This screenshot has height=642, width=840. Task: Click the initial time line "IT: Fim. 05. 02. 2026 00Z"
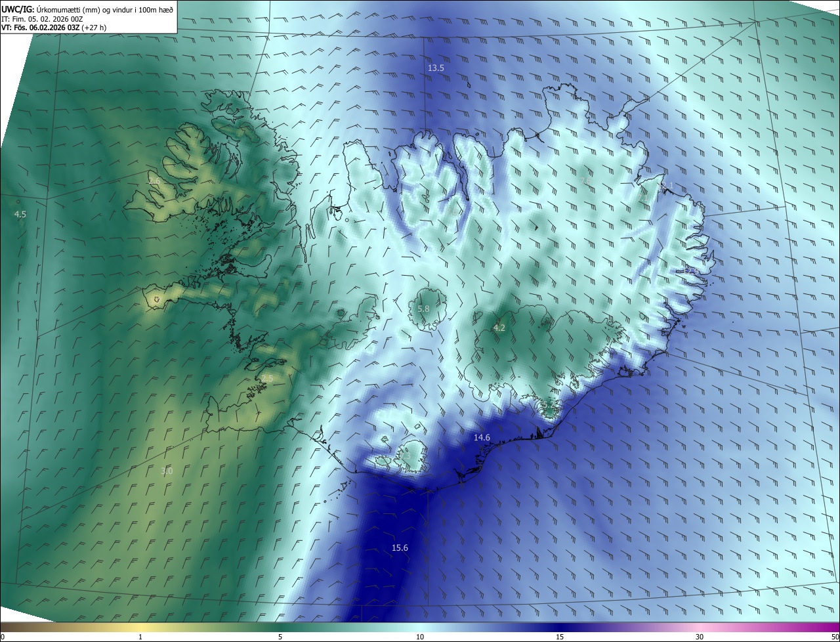(x=42, y=19)
